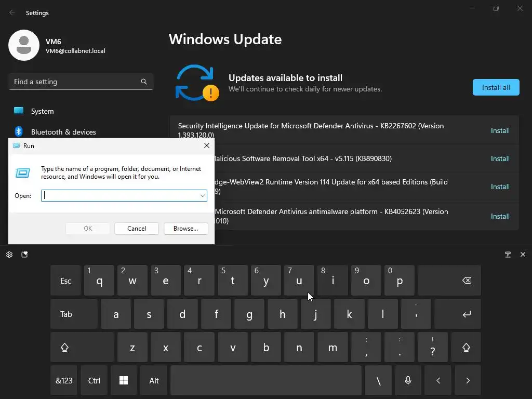Tap the r key
Viewport: 532px width, 399px height.
[199, 281]
